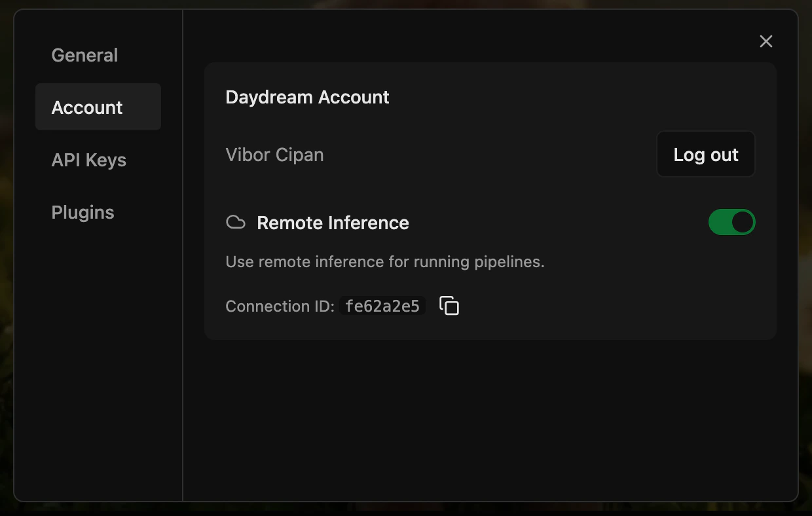Click the duplicate-squares icon after fe62a2e5
The height and width of the screenshot is (516, 812).
coord(449,306)
